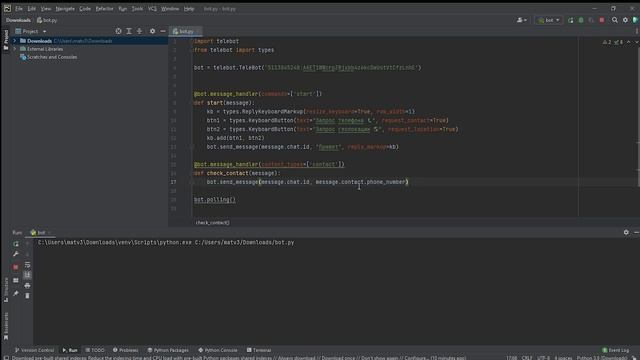Expand External Libraries node
Viewport: 640px width, 360px height.
[15, 49]
